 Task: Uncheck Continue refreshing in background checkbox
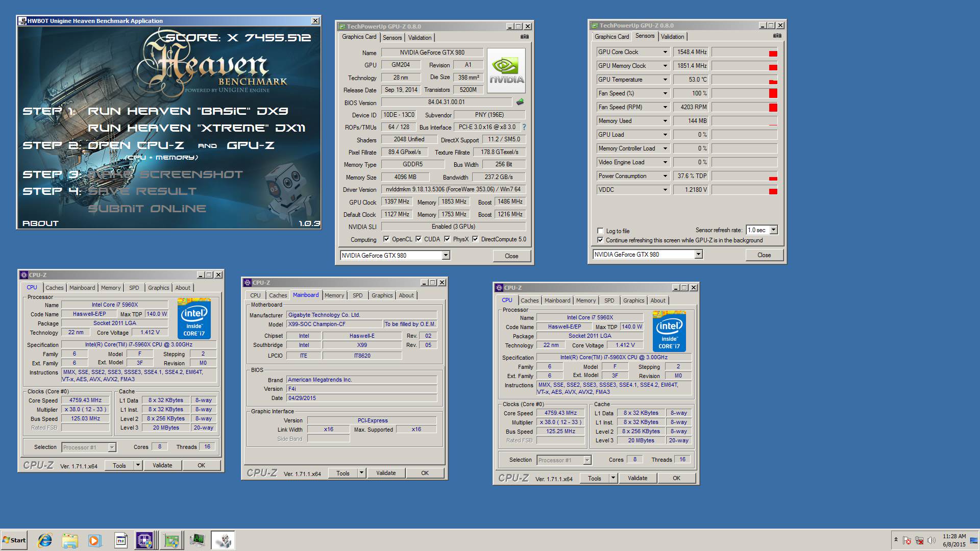click(600, 240)
